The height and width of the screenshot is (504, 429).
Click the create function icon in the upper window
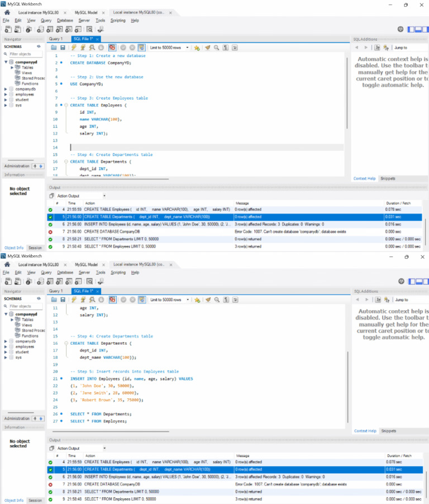coord(78,29)
